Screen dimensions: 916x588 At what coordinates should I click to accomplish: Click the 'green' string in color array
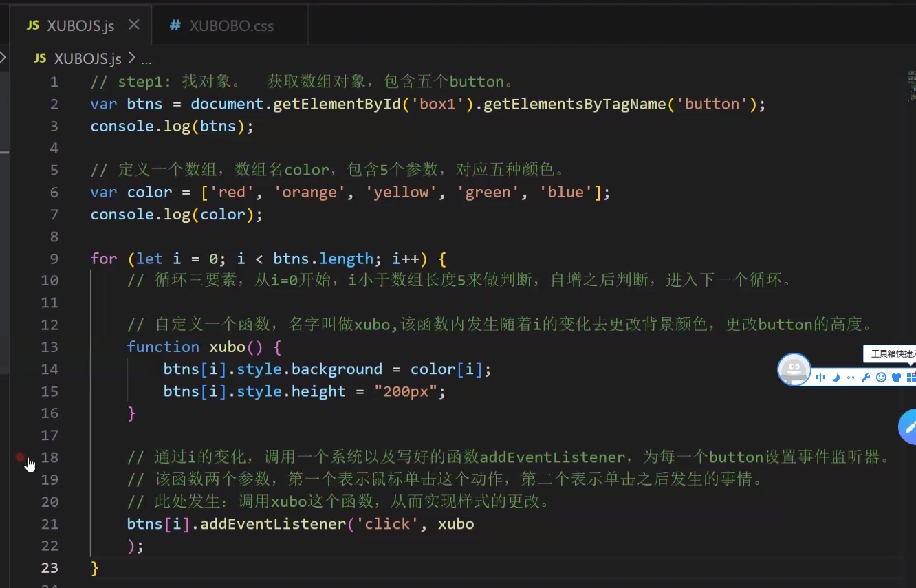pyautogui.click(x=488, y=193)
